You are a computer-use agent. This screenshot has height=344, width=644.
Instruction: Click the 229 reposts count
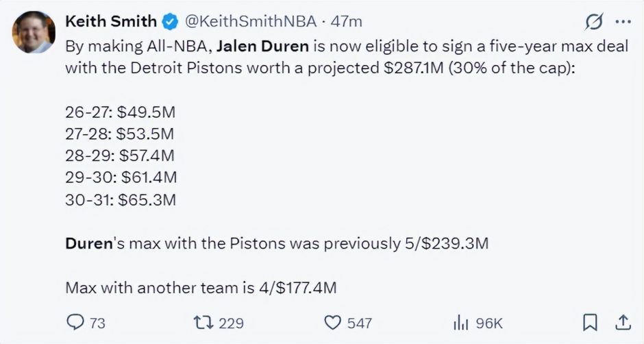click(232, 323)
